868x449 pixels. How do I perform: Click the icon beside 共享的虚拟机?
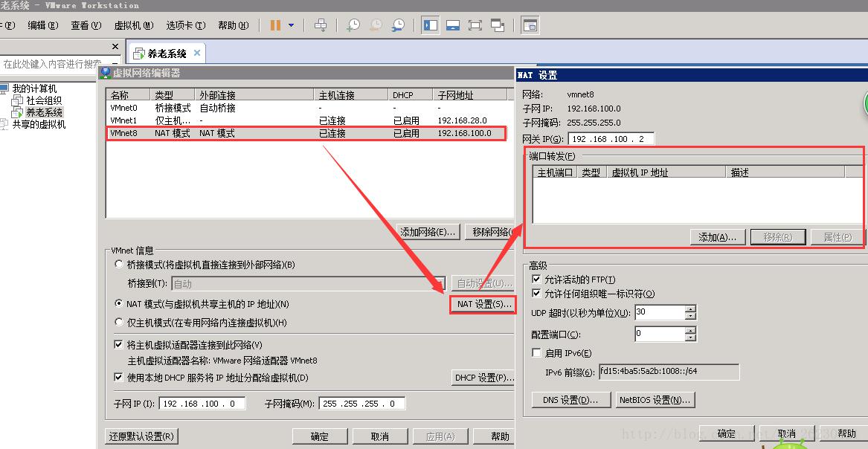[x=5, y=124]
